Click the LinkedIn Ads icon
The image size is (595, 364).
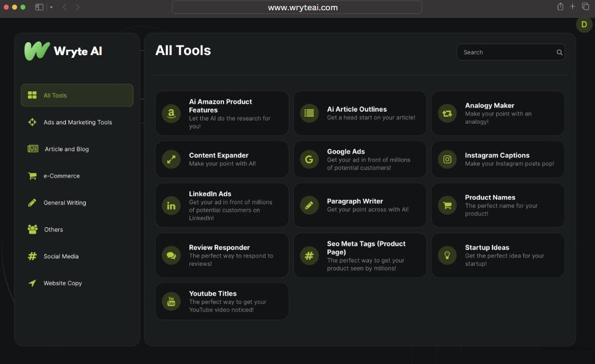[171, 205]
